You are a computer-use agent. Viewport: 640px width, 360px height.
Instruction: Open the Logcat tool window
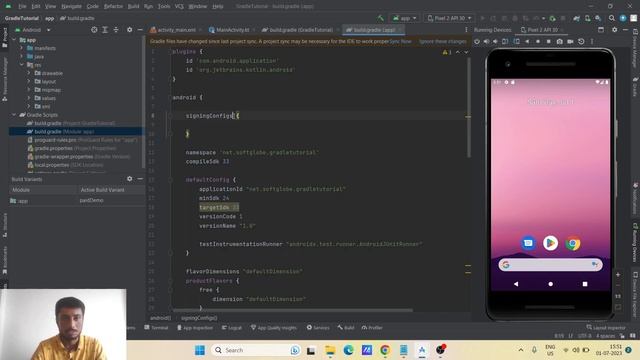click(232, 327)
